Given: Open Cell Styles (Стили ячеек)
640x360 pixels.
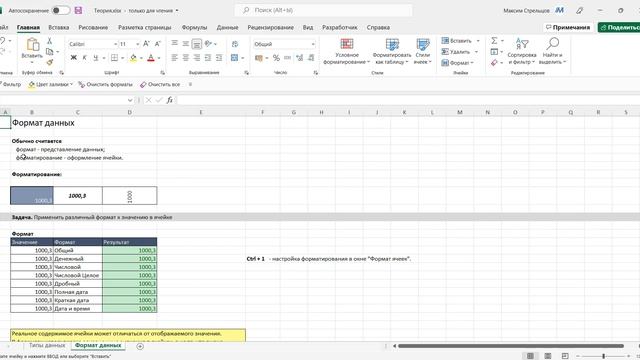Looking at the screenshot, I should pos(422,51).
